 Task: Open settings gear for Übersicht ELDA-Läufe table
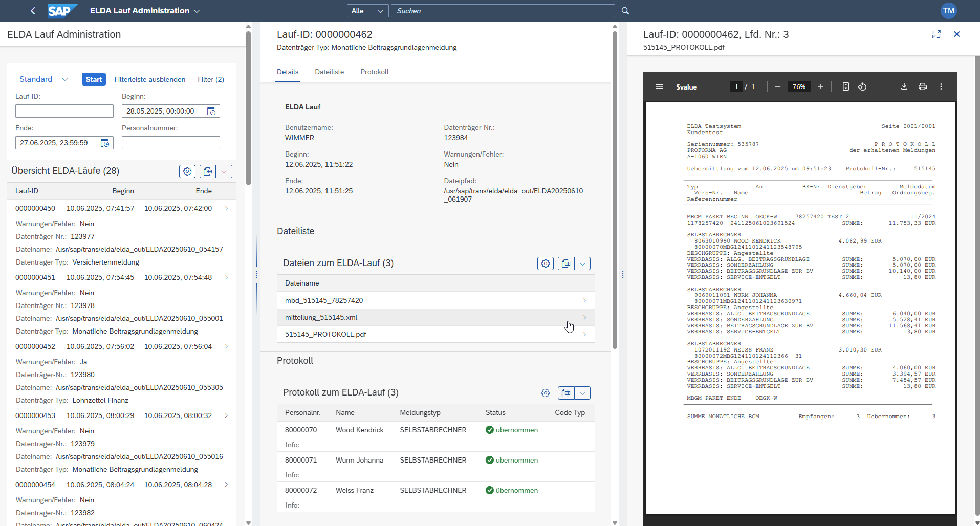[187, 171]
